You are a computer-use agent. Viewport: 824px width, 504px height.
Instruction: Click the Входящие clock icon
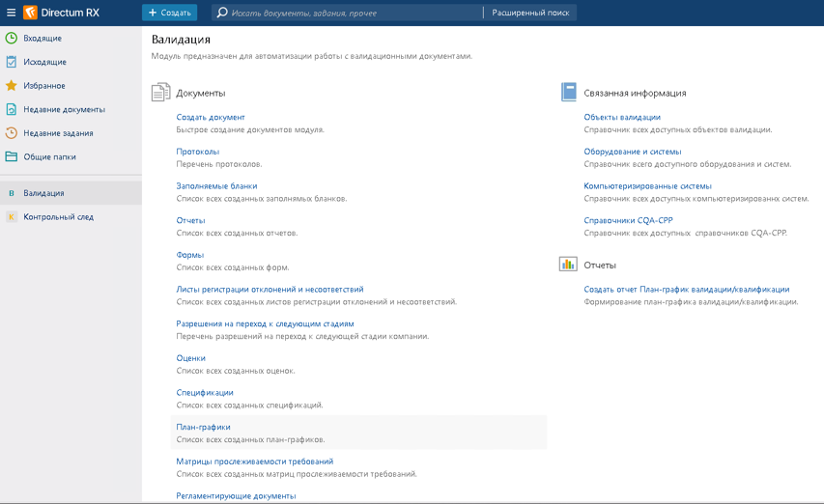coord(11,38)
